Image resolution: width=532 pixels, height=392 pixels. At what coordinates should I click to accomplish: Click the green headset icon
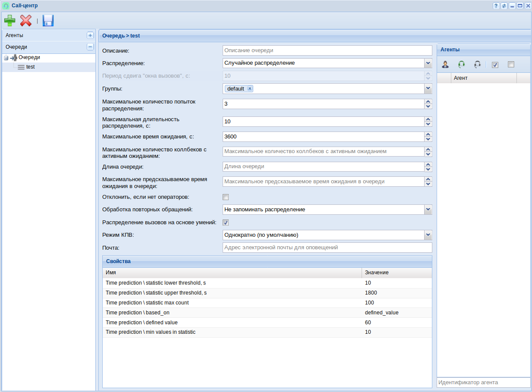pyautogui.click(x=461, y=64)
